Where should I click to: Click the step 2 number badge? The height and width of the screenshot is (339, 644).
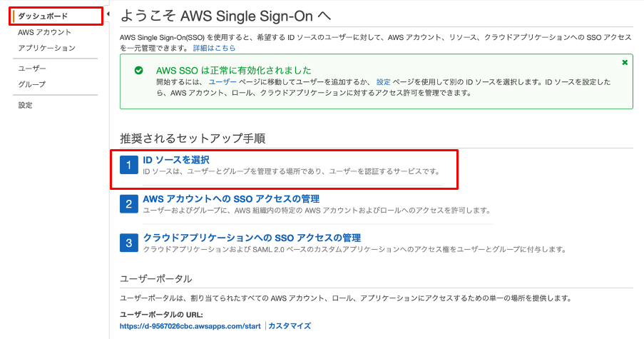pyautogui.click(x=129, y=204)
